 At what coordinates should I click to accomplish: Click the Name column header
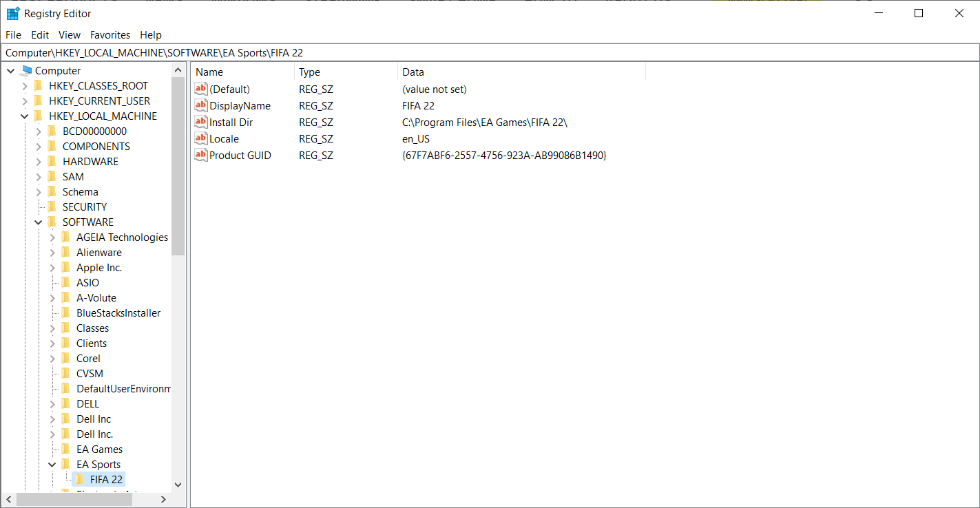coord(209,72)
